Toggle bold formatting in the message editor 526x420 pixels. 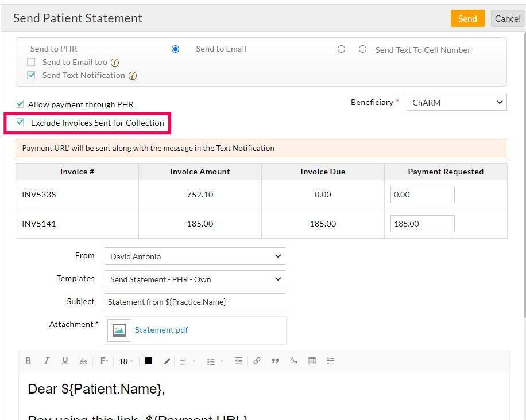(x=28, y=361)
